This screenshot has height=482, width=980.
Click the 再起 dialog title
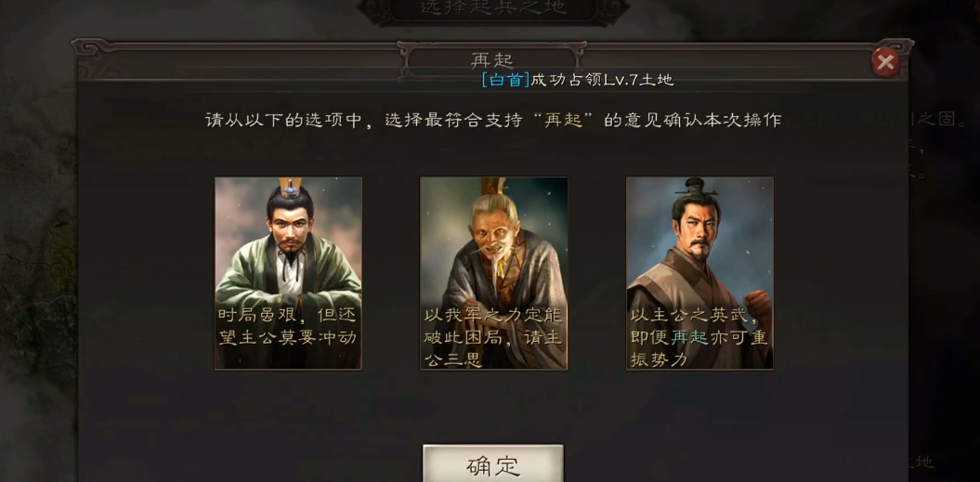(492, 60)
